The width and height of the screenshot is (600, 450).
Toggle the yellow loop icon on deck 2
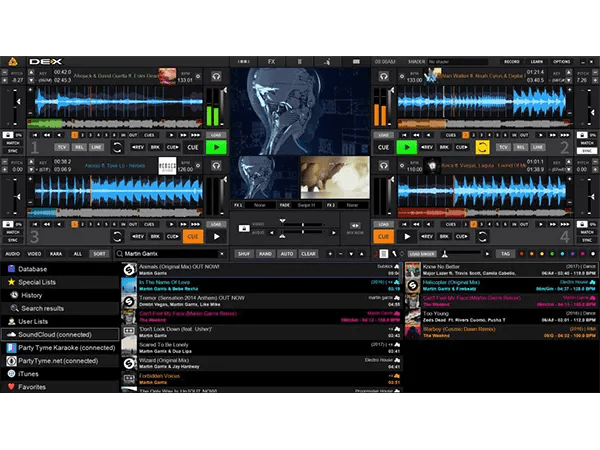[x=482, y=147]
